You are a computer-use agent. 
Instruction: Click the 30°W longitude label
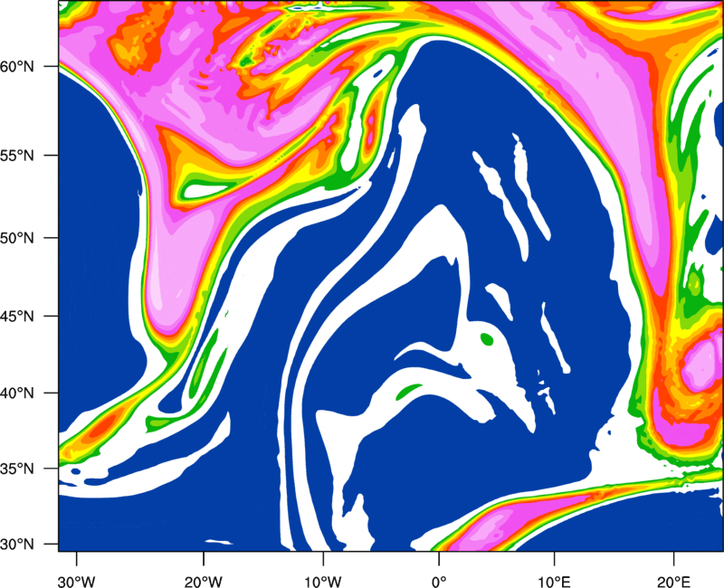tap(77, 582)
